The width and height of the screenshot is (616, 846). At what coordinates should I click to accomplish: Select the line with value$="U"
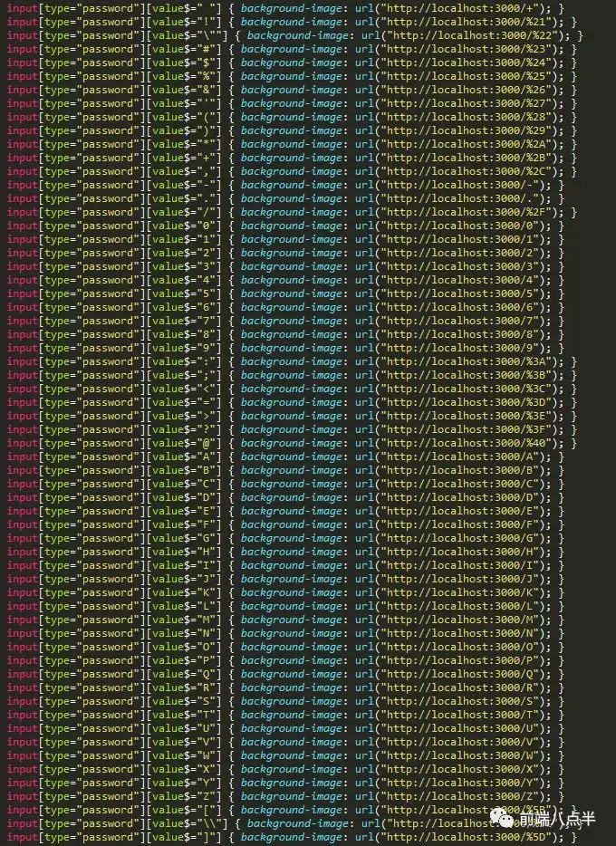click(x=284, y=729)
